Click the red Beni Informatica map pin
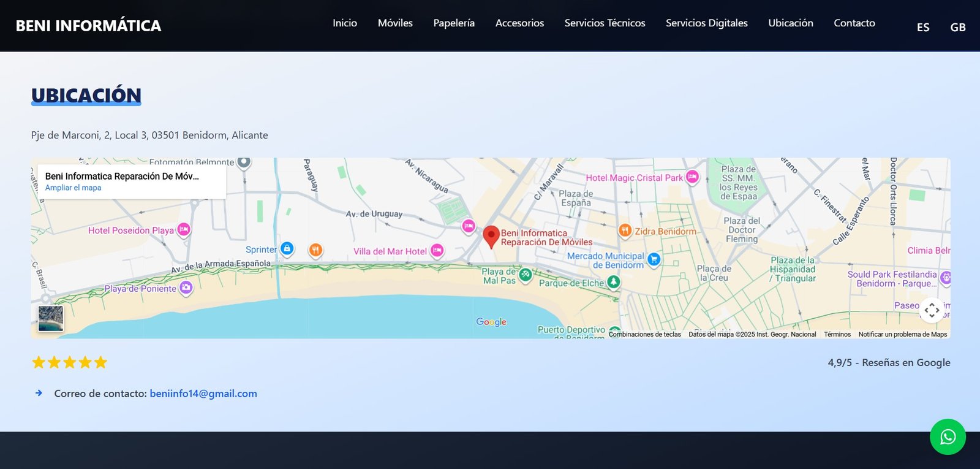The width and height of the screenshot is (980, 469). coord(491,236)
